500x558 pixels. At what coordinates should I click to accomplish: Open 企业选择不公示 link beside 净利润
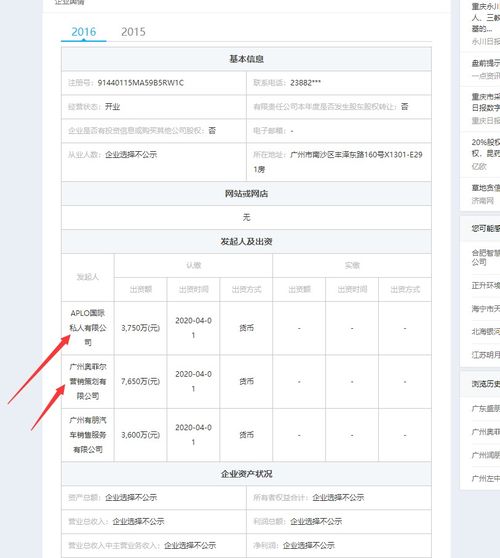[309, 545]
